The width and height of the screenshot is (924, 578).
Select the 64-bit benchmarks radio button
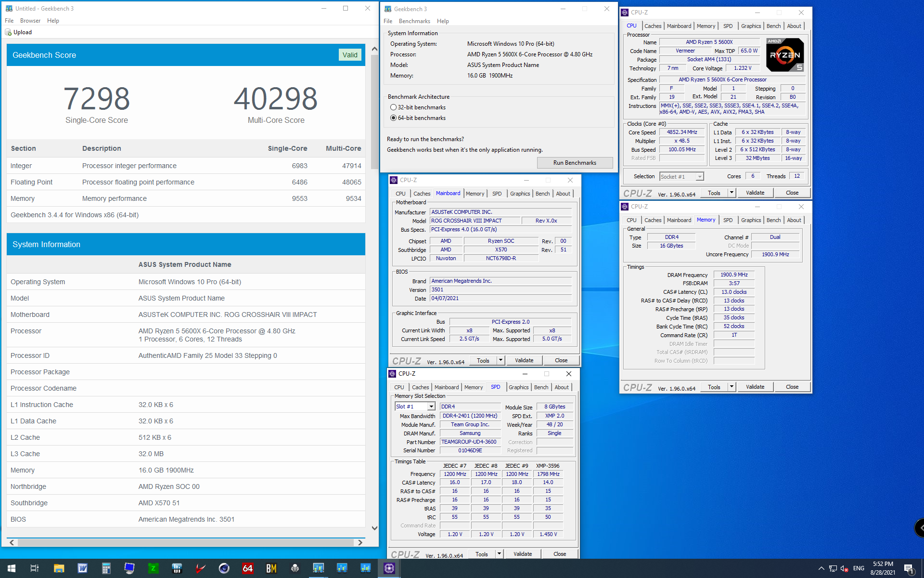point(393,118)
